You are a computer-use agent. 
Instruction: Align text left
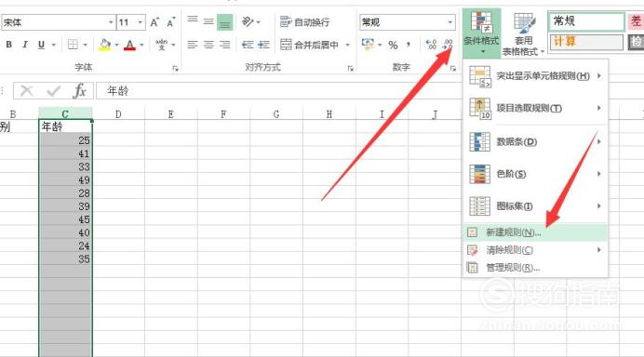193,45
